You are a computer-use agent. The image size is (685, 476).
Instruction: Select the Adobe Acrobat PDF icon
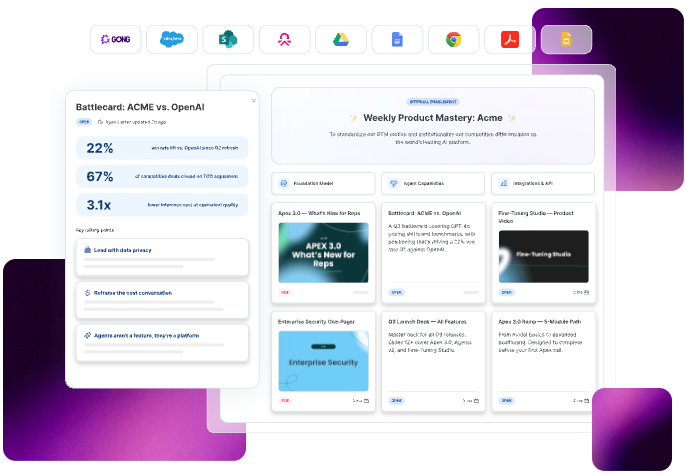(510, 39)
